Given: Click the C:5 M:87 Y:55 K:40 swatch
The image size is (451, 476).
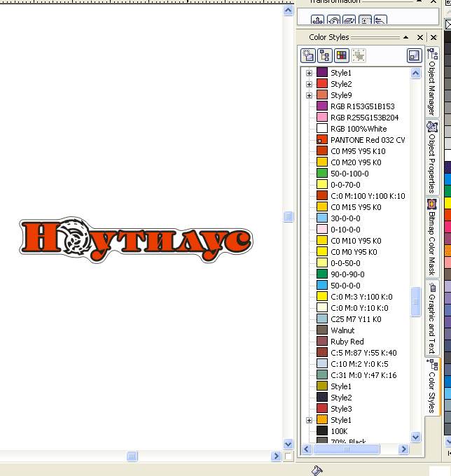Looking at the screenshot, I should point(322,352).
